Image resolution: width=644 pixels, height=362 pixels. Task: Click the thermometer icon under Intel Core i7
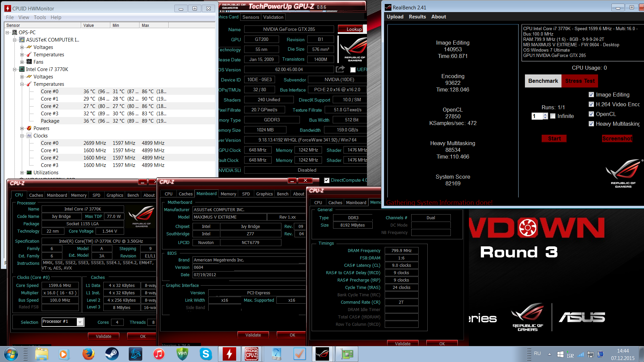coord(29,84)
